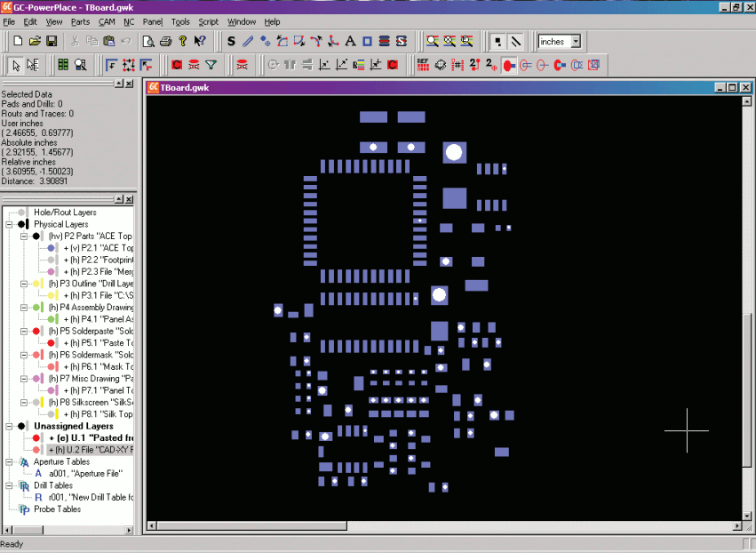Click the first zoom magnifier icon

click(x=433, y=41)
